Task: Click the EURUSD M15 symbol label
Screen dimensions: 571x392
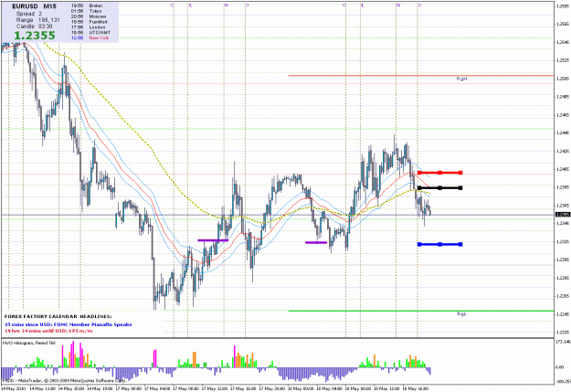Action: tap(34, 6)
